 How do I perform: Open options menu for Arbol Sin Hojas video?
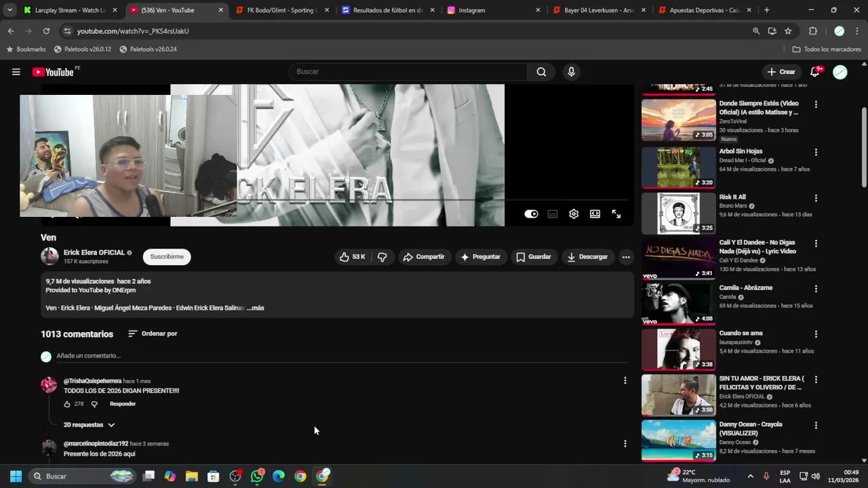(816, 152)
